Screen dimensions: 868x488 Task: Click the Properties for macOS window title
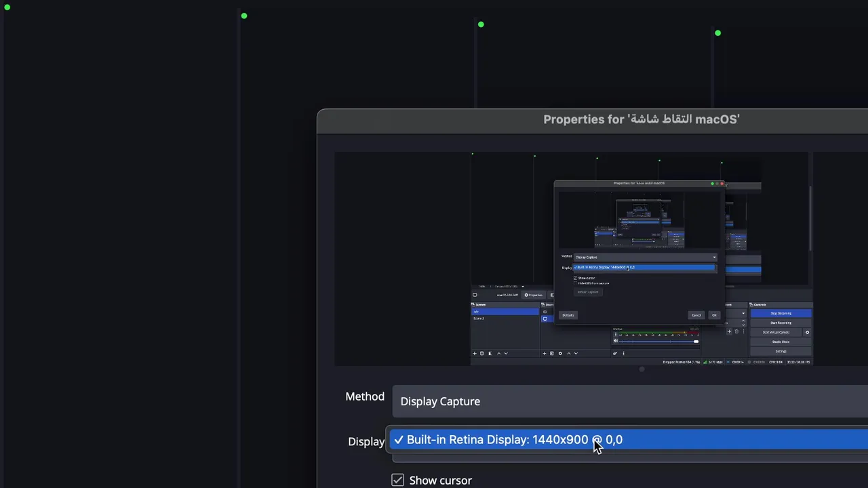(x=641, y=119)
